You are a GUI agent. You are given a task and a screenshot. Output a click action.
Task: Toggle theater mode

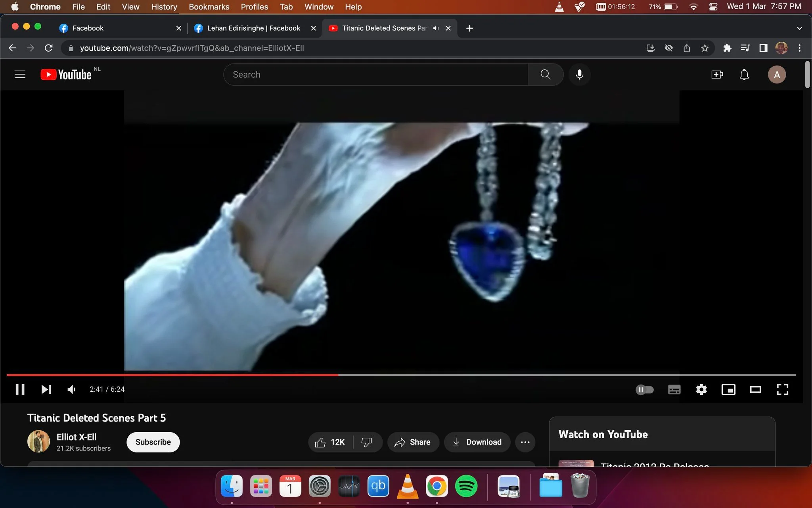point(755,390)
